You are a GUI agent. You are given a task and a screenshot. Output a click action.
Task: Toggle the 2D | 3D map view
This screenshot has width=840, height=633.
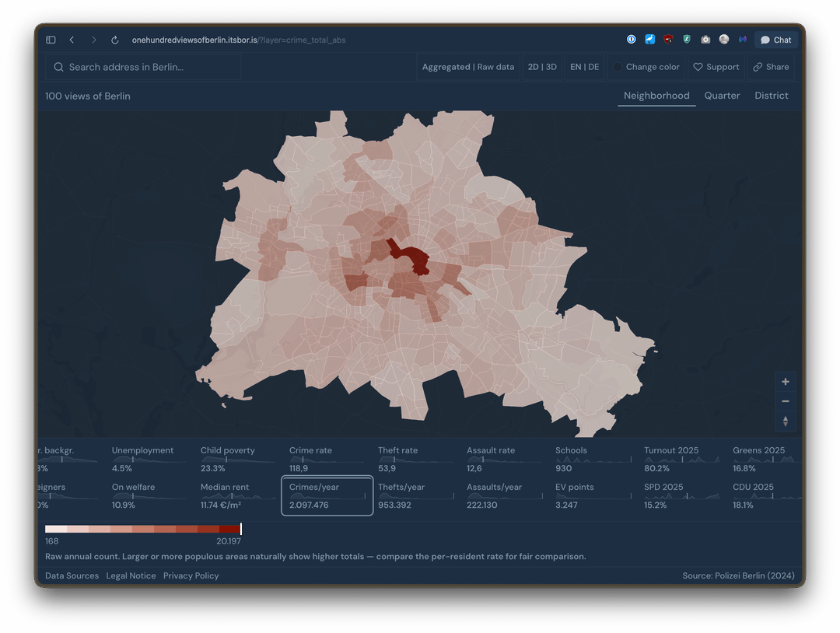pos(542,67)
